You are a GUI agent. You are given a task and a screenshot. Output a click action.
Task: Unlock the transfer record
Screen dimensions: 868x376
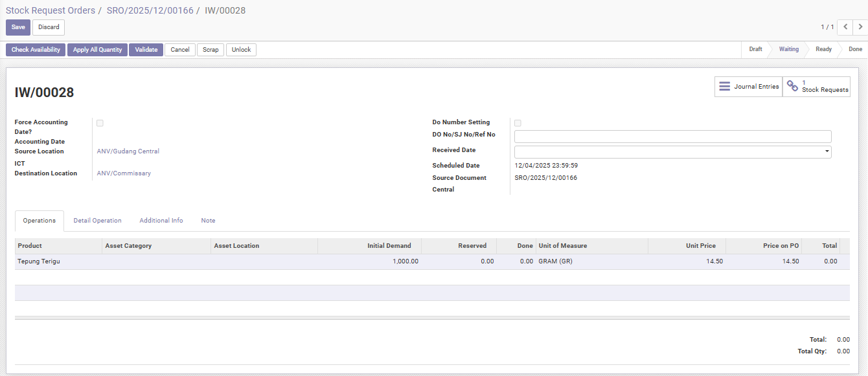pos(241,50)
